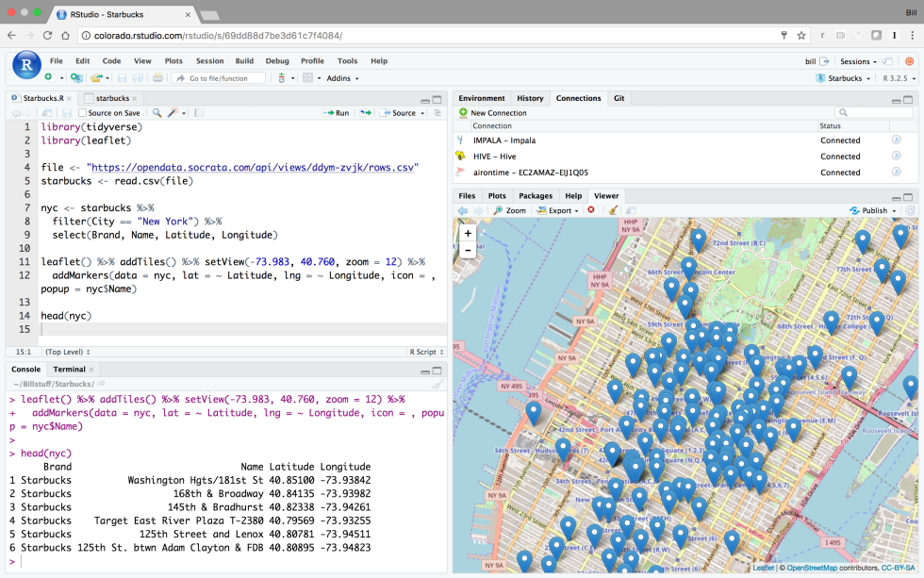This screenshot has width=924, height=578.
Task: Open the Session menu
Action: (209, 61)
